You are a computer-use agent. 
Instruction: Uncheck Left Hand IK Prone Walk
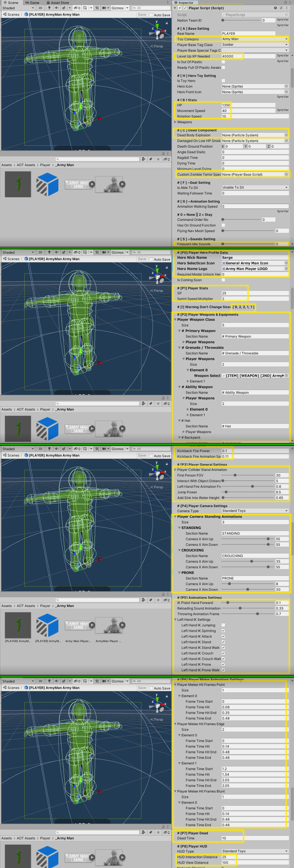pyautogui.click(x=223, y=670)
